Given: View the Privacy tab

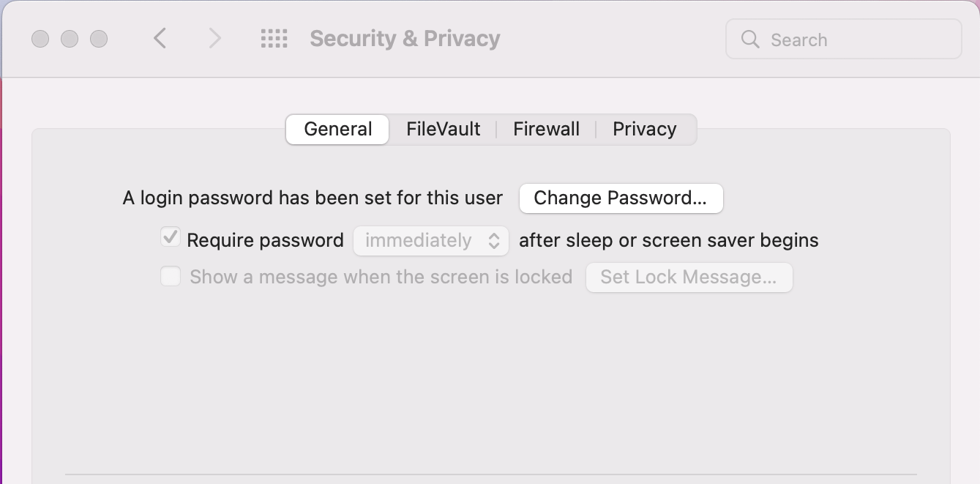Looking at the screenshot, I should point(644,129).
